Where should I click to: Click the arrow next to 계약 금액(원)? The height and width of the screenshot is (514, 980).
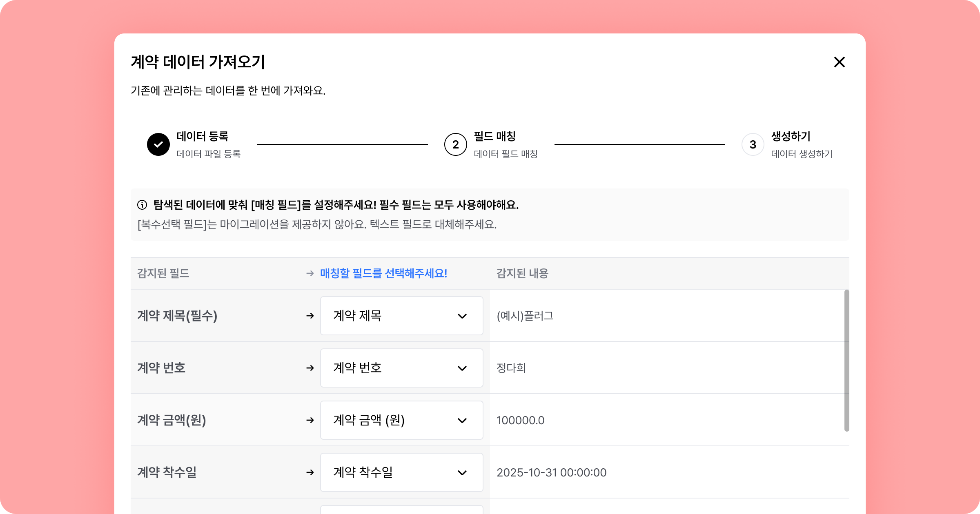[310, 420]
